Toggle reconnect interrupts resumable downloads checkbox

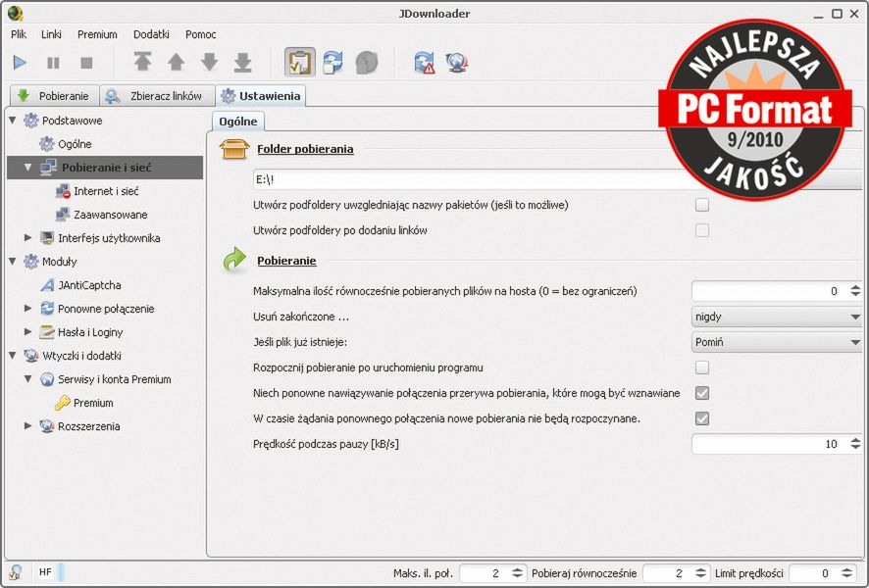pos(702,393)
